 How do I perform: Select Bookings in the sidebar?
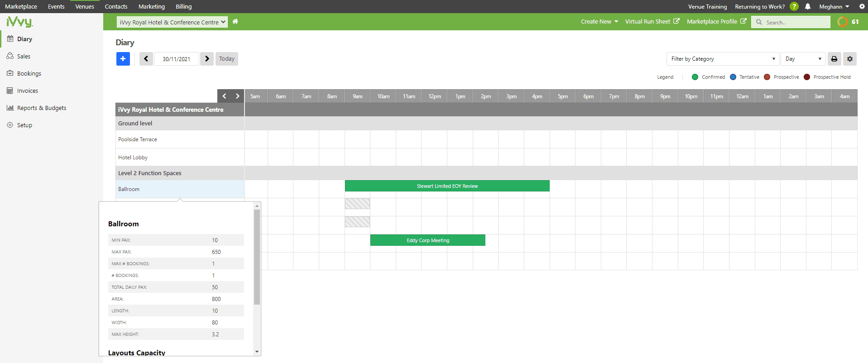point(29,73)
